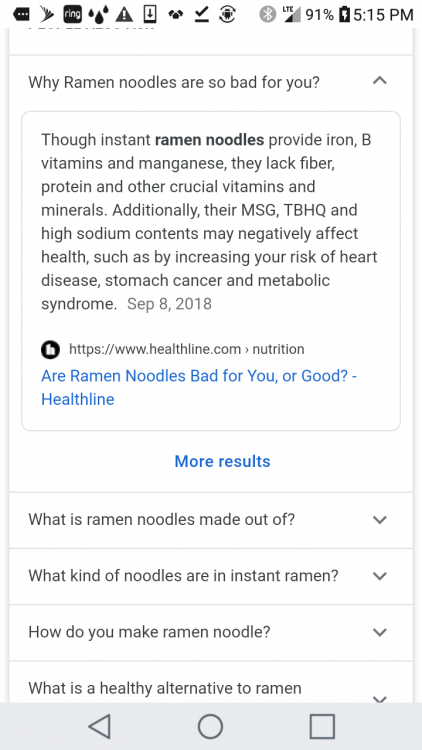Screen dimensions: 422x750
Task: Expand 'What kind of noodles are in instant ramen?'
Action: [211, 576]
